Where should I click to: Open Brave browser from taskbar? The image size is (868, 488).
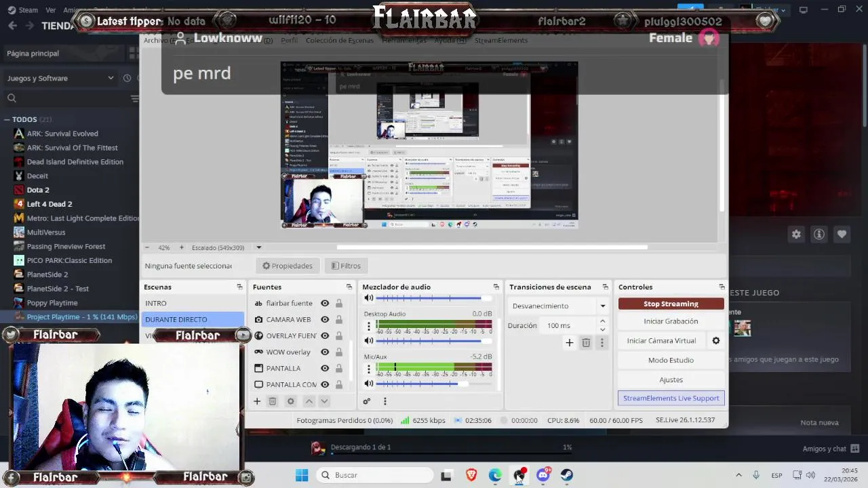[471, 475]
